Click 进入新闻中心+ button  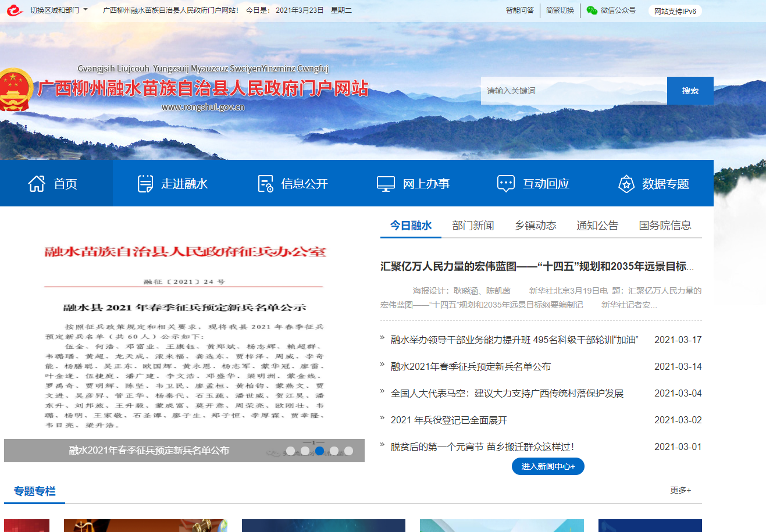coord(548,466)
